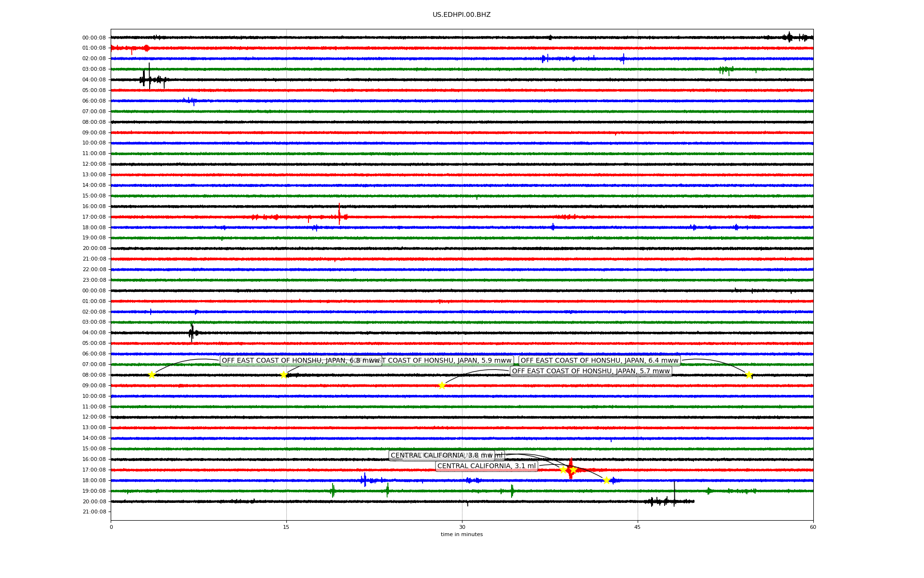Viewport: 924px width, 578px height.
Task: Click the Honshu Japan 5.7 mww label
Action: (x=590, y=371)
